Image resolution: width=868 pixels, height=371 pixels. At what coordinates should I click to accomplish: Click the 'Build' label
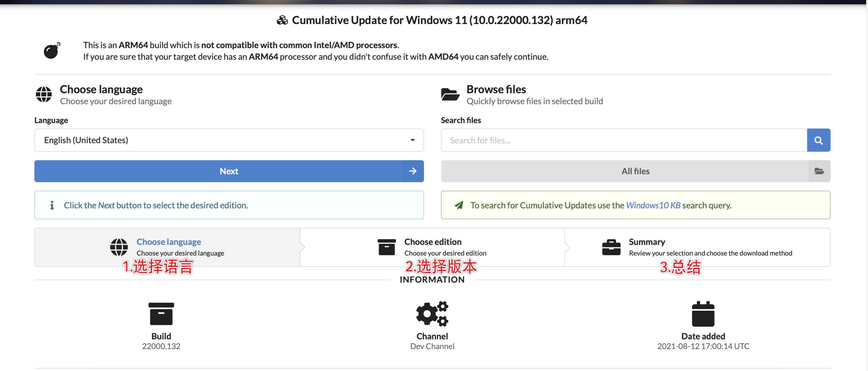tap(161, 336)
